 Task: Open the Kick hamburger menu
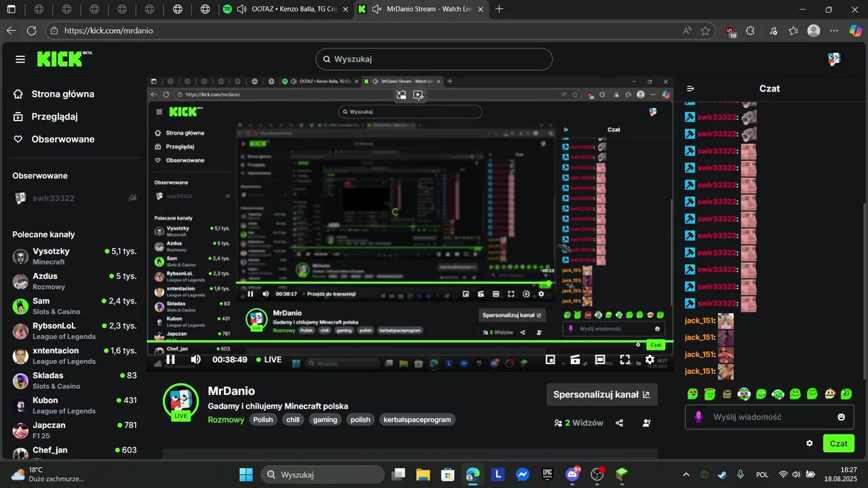[x=20, y=60]
